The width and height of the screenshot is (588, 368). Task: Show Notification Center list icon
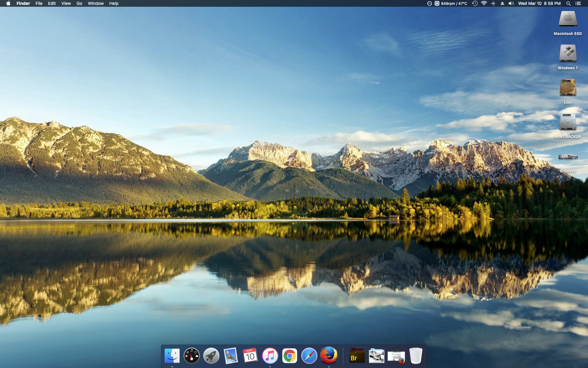click(578, 3)
